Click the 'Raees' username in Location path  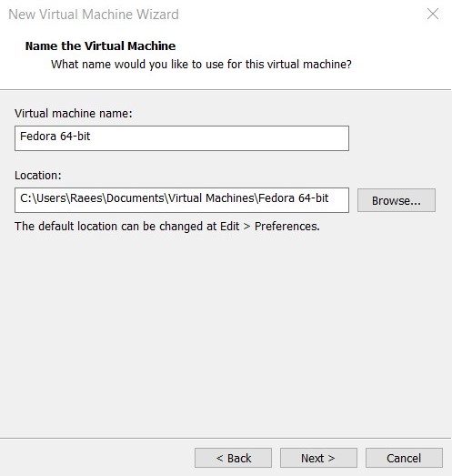(86, 198)
